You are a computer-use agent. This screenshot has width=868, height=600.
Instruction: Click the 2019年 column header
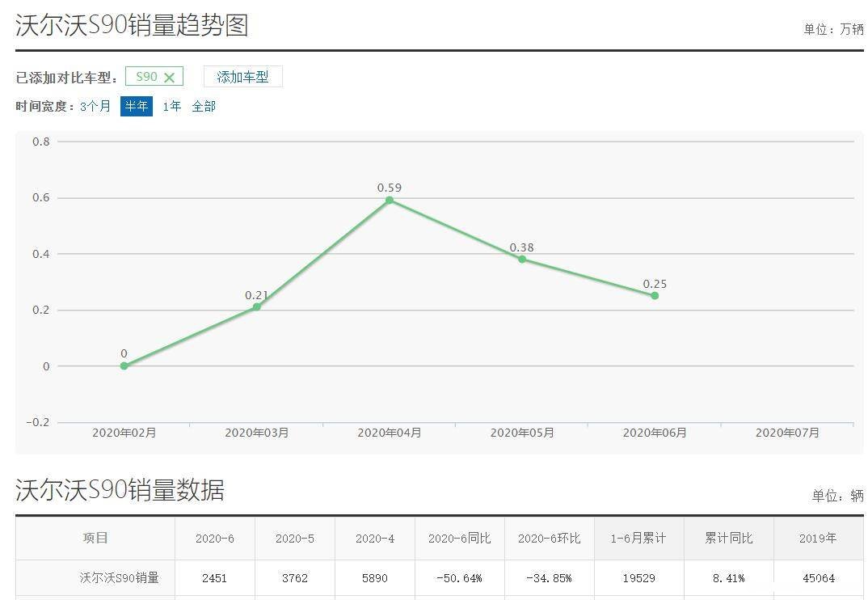(x=818, y=538)
